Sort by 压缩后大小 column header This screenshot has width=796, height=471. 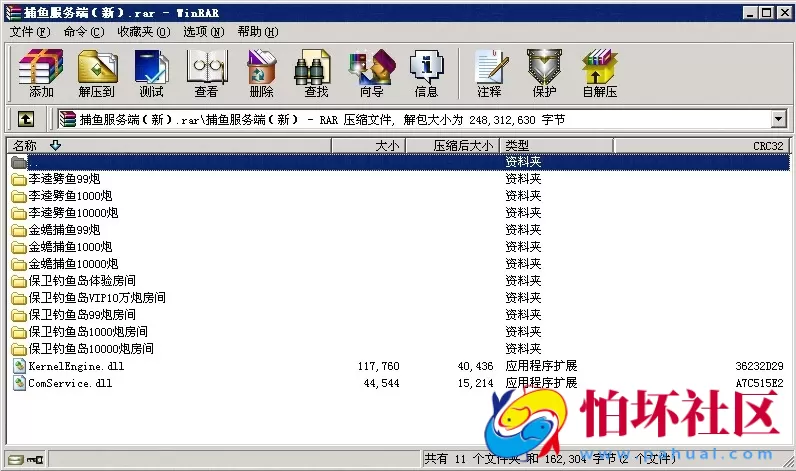pyautogui.click(x=453, y=146)
